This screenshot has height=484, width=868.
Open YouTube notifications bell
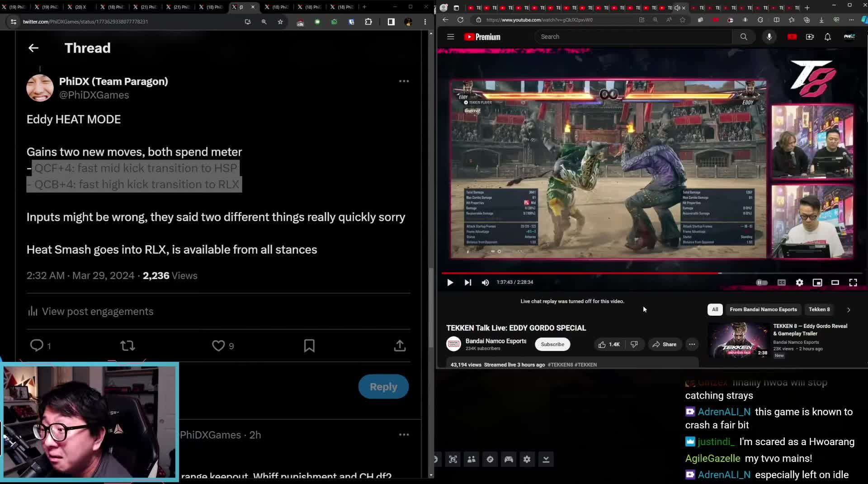pos(828,37)
